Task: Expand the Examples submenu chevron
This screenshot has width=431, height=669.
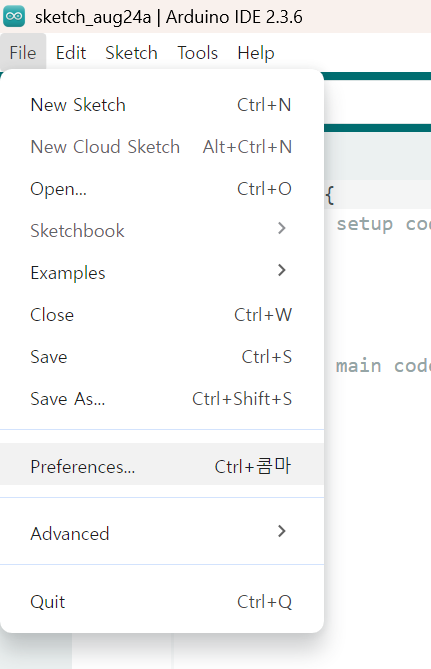Action: 281,270
